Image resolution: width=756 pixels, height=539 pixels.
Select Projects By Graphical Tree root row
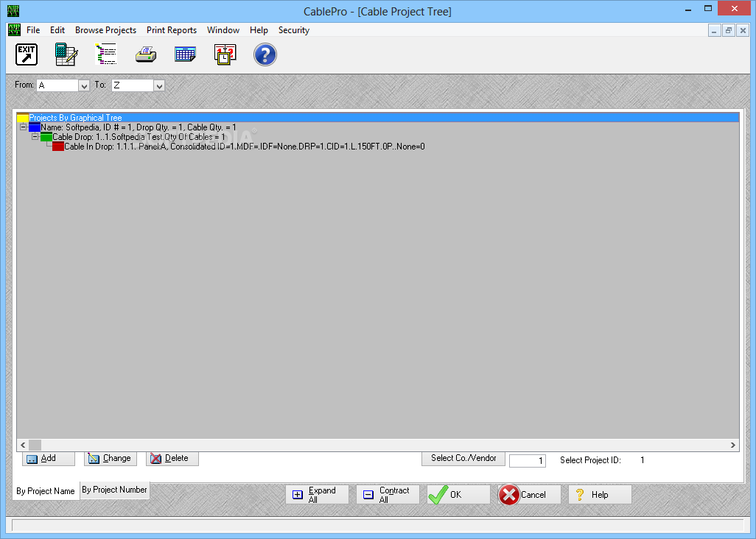[x=378, y=118]
